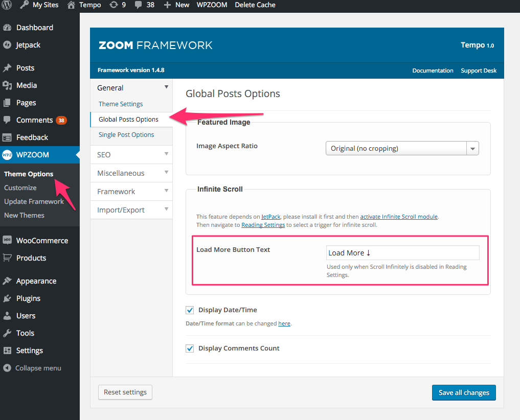
Task: Click the Dashboard gauge icon
Action: coord(7,28)
